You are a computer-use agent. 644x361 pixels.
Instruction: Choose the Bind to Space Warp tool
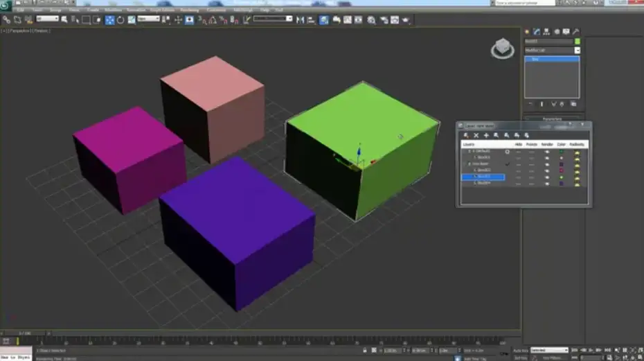tap(28, 19)
